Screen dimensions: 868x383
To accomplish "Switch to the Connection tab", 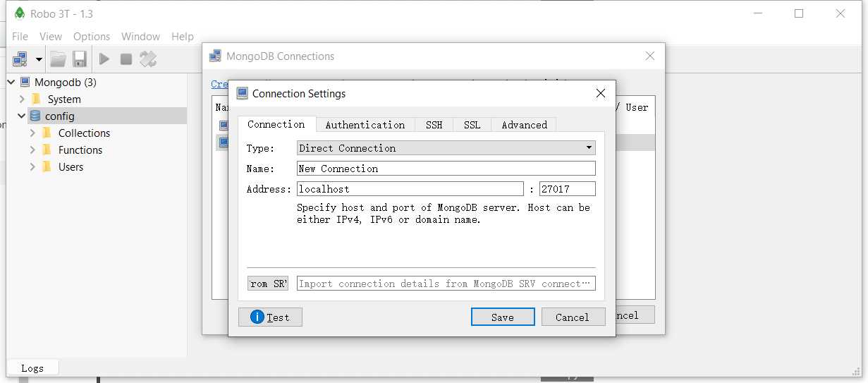I will tap(276, 124).
